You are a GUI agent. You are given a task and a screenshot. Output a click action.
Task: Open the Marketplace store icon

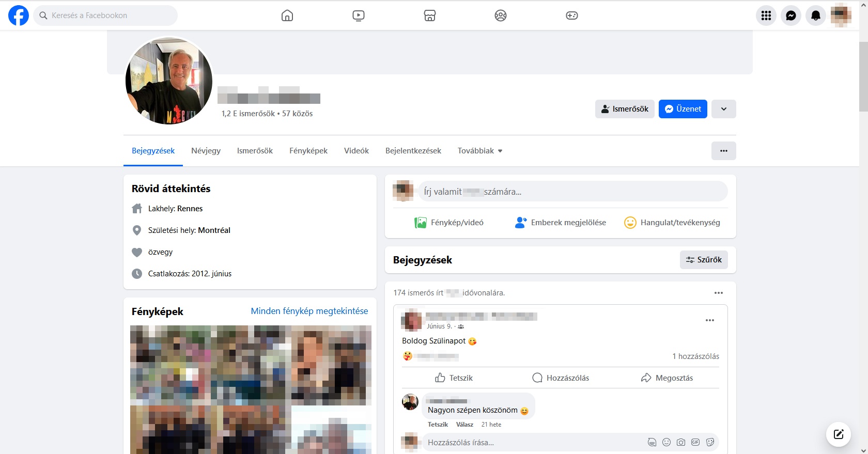point(430,15)
